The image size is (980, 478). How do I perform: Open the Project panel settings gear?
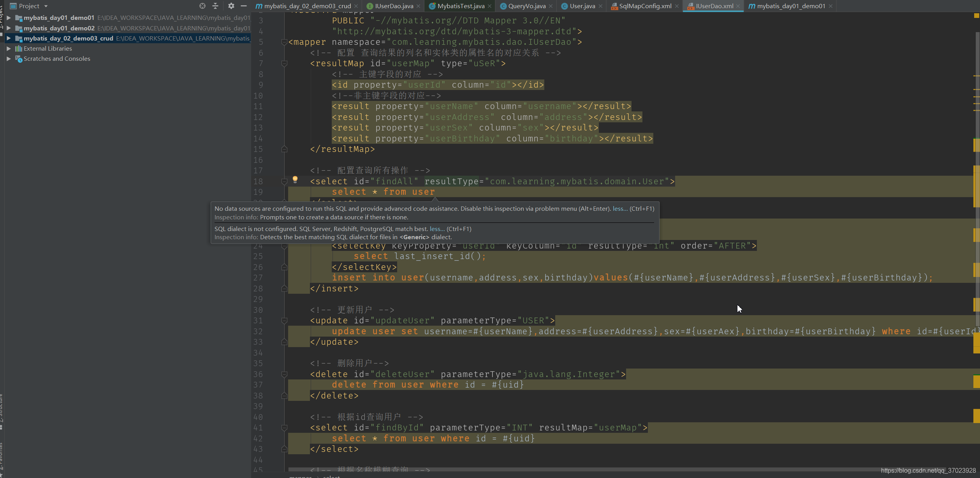coord(231,6)
